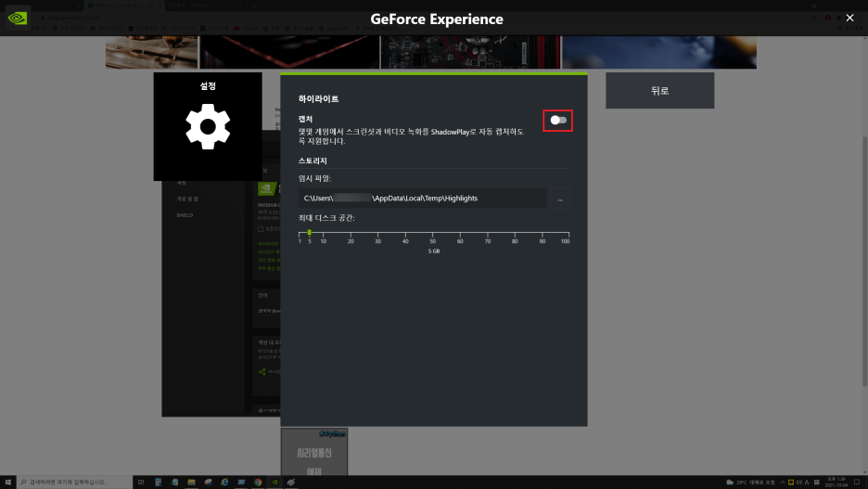Open File Explorer from the taskbar
This screenshot has width=868, height=489.
(191, 483)
